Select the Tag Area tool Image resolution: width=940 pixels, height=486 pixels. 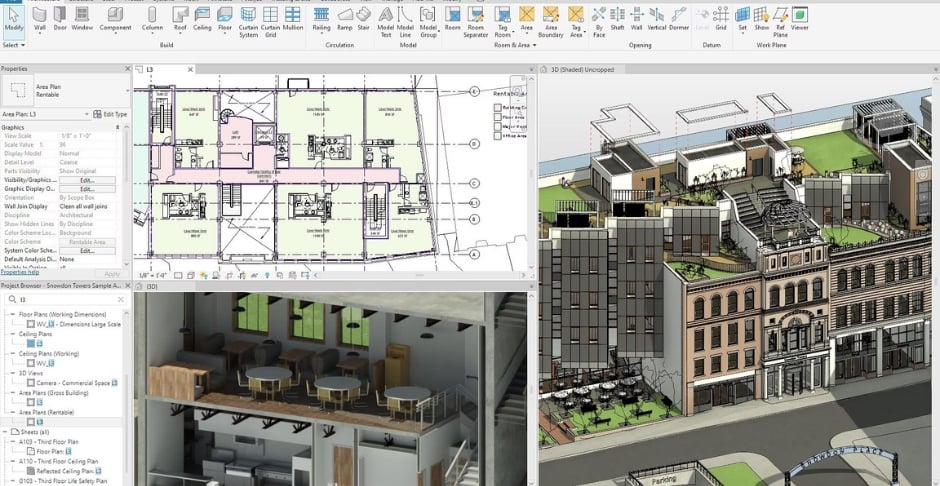pyautogui.click(x=576, y=23)
